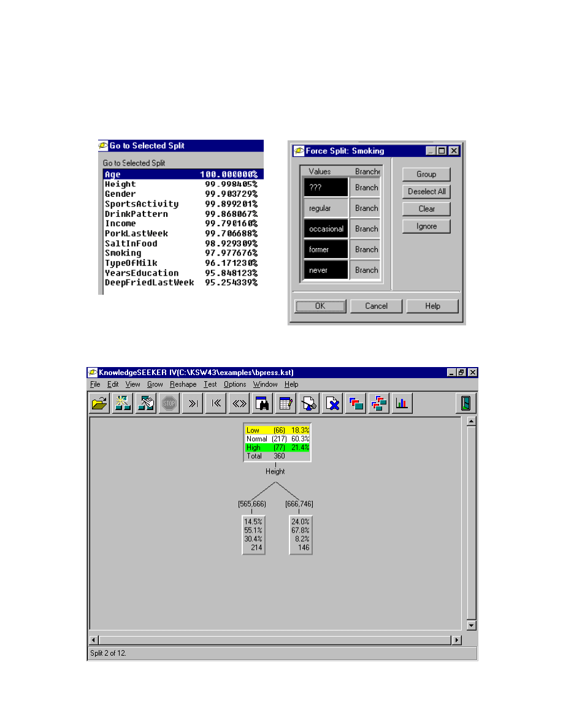Click the bar chart toolbar icon

pyautogui.click(x=402, y=403)
